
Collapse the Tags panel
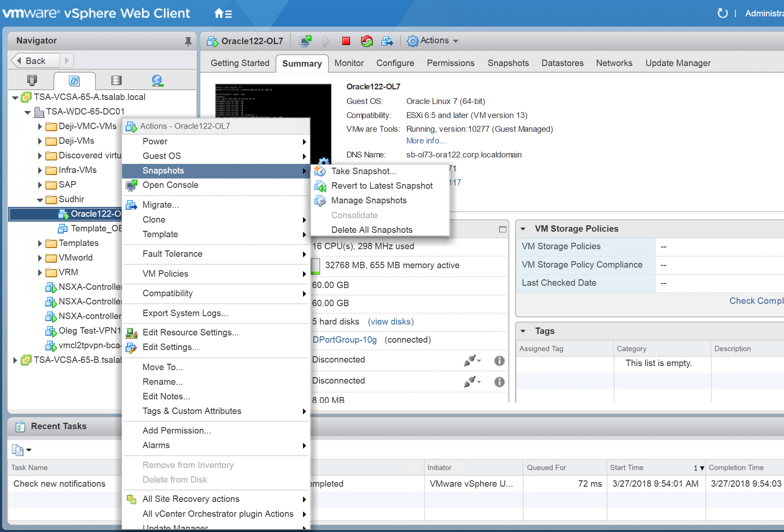pyautogui.click(x=522, y=331)
